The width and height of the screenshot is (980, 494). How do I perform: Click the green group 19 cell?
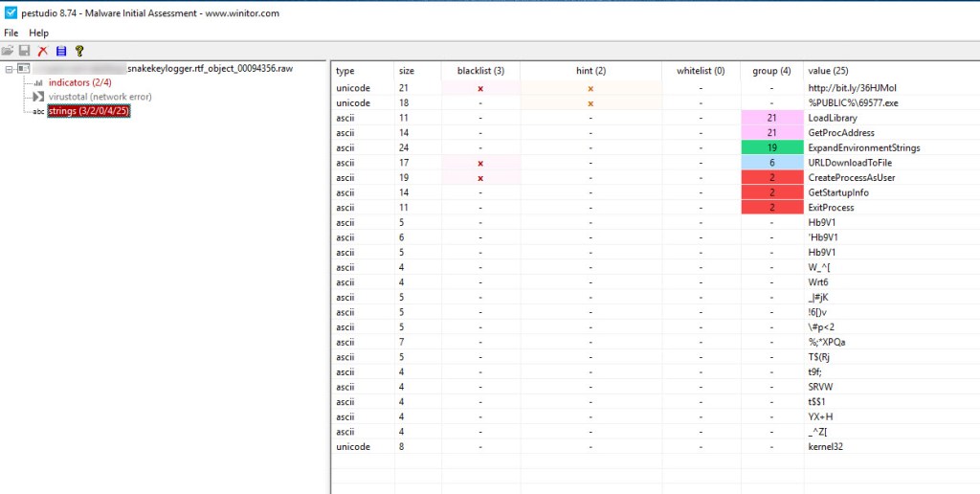[771, 147]
